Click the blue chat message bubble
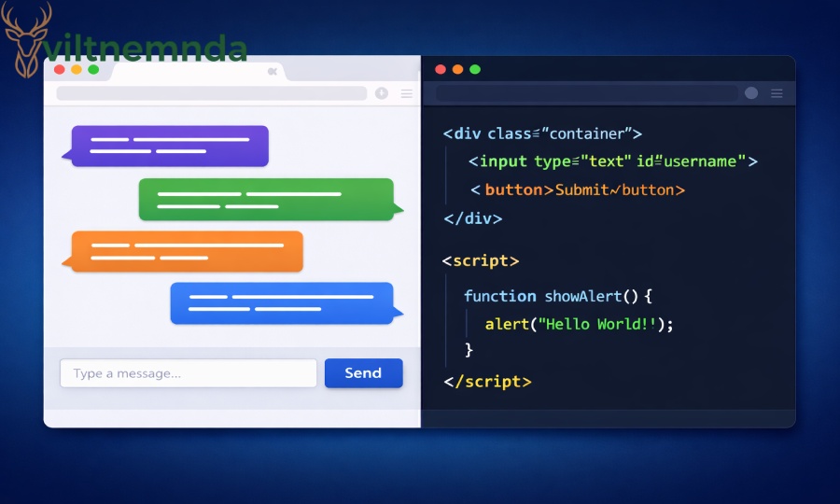The height and width of the screenshot is (504, 840). coord(287,303)
